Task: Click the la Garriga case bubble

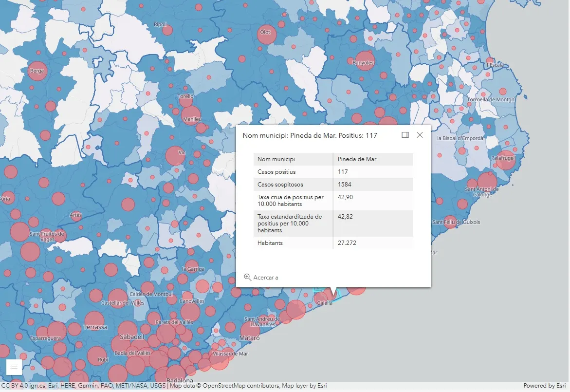Action: pyautogui.click(x=192, y=267)
